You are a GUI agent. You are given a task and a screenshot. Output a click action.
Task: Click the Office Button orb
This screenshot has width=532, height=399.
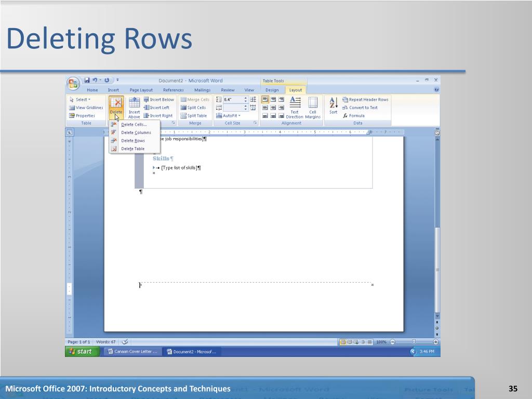tap(73, 84)
